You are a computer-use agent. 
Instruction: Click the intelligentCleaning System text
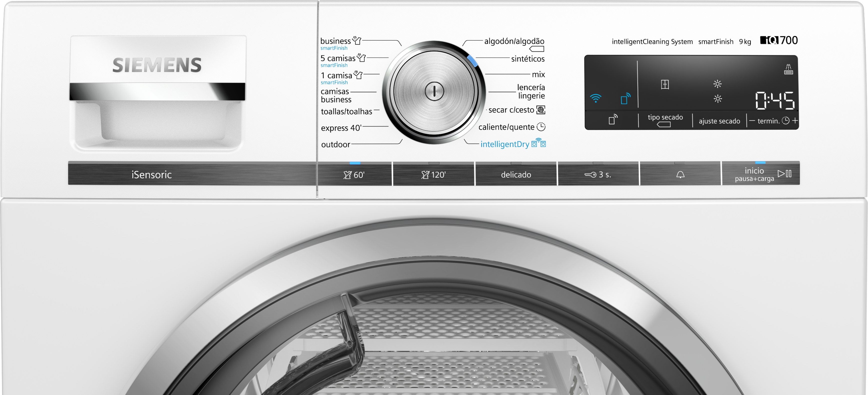(652, 42)
